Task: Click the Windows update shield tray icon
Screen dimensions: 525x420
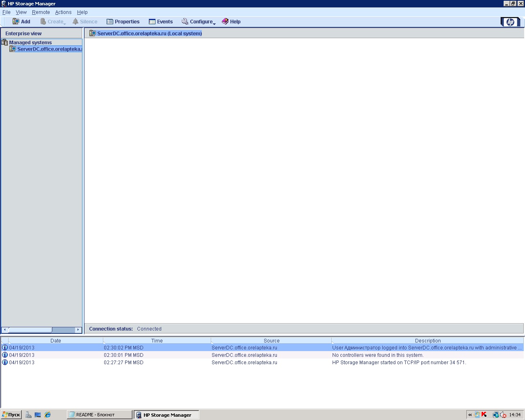Action: point(477,415)
